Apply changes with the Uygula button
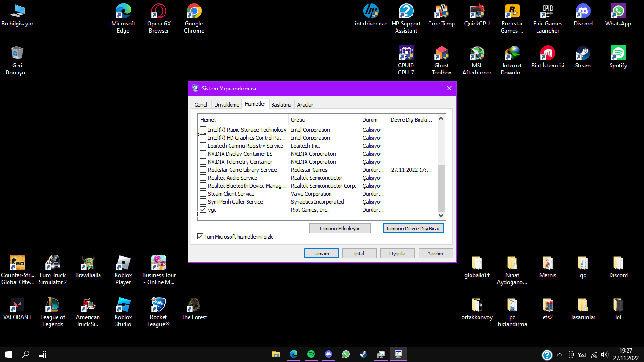Screen dimensions: 644x362 (x=397, y=254)
